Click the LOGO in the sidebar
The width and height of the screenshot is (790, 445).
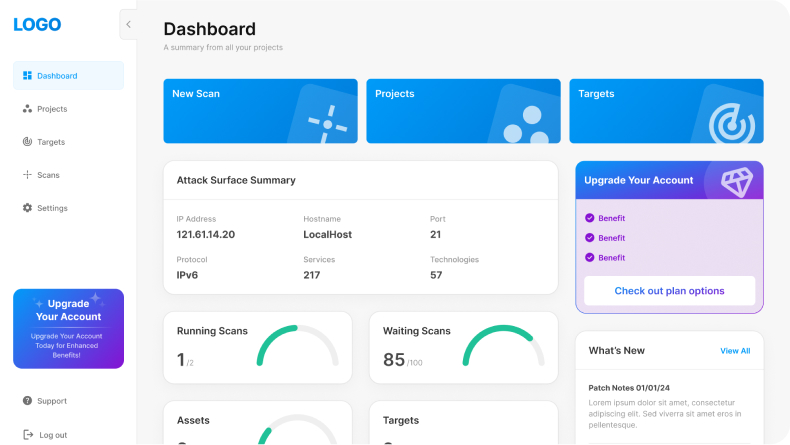(37, 24)
